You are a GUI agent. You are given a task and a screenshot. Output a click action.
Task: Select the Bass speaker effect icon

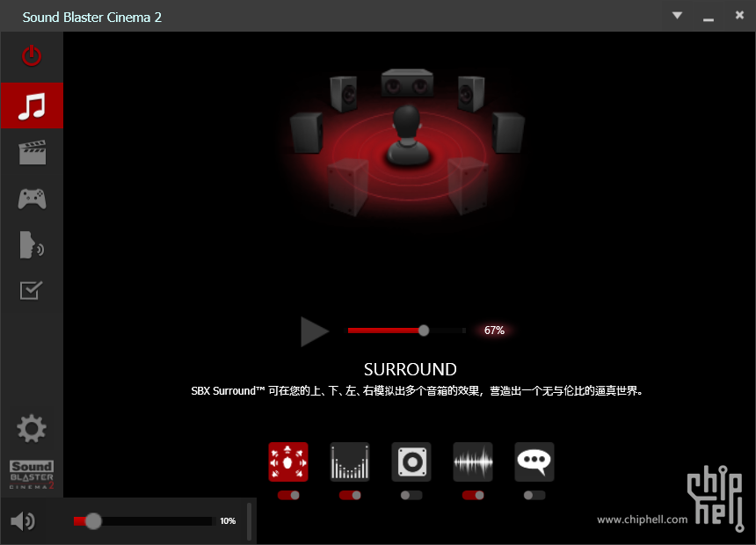(x=411, y=461)
